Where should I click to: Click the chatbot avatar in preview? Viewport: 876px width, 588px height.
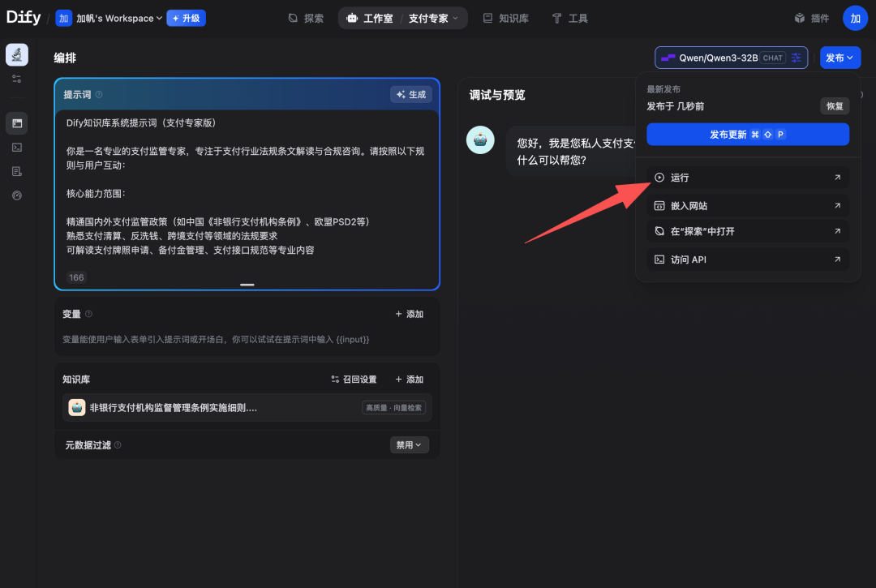(x=480, y=140)
